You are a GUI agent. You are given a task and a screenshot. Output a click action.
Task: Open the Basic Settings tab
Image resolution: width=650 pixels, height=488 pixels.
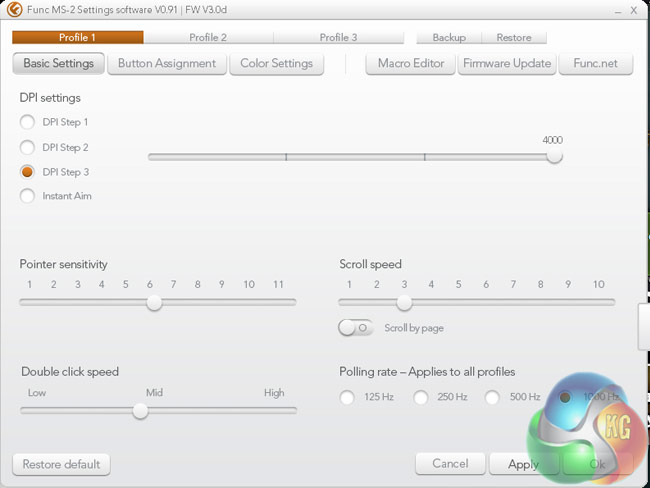point(58,63)
